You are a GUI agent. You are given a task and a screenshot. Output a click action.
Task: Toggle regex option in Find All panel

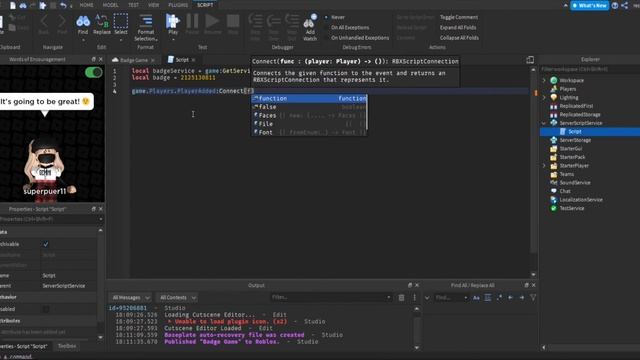point(499,298)
